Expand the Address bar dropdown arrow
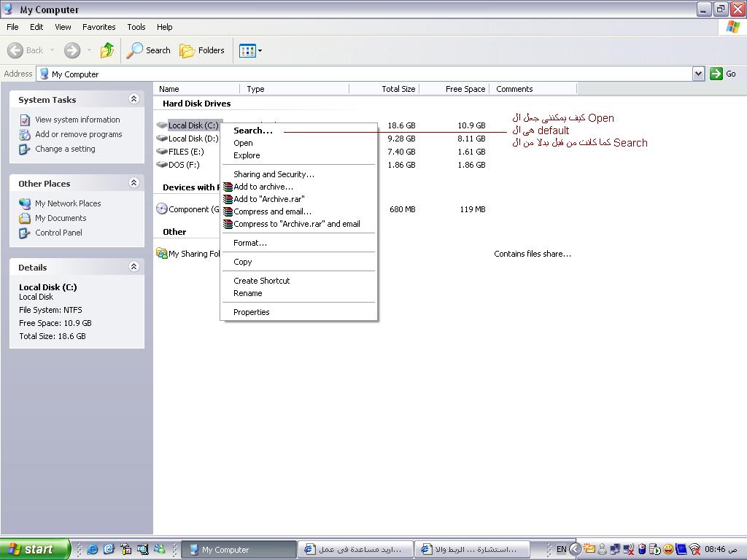Viewport: 747px width, 560px height. click(698, 74)
